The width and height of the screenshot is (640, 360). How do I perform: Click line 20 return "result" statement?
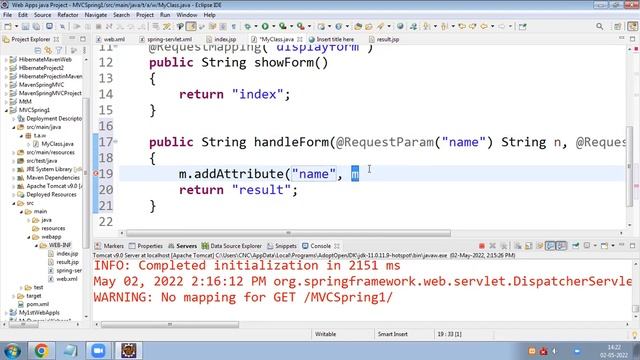(x=238, y=190)
